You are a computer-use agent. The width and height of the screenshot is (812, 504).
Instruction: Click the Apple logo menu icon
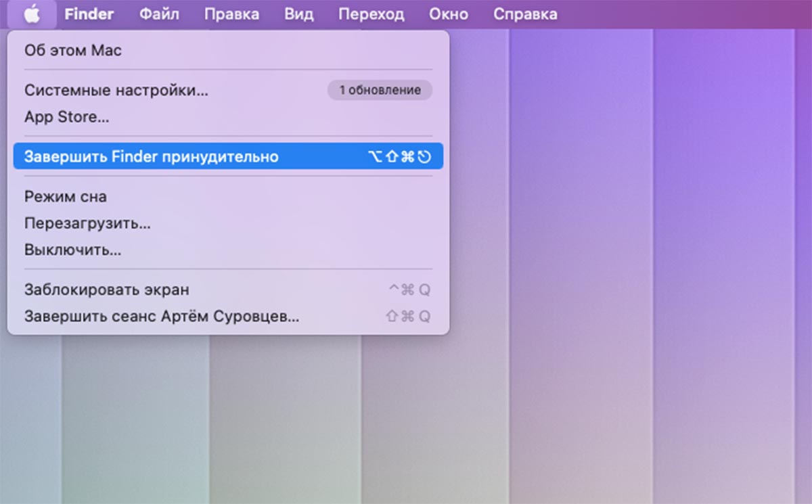coord(31,14)
